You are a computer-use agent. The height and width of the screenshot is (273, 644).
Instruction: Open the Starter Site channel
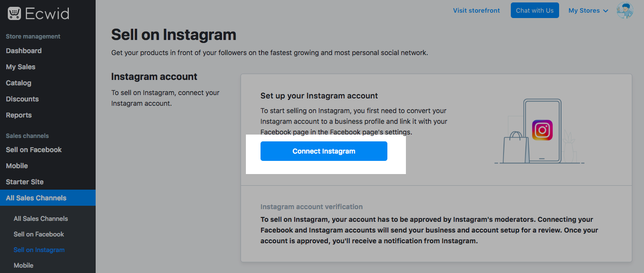pyautogui.click(x=24, y=182)
